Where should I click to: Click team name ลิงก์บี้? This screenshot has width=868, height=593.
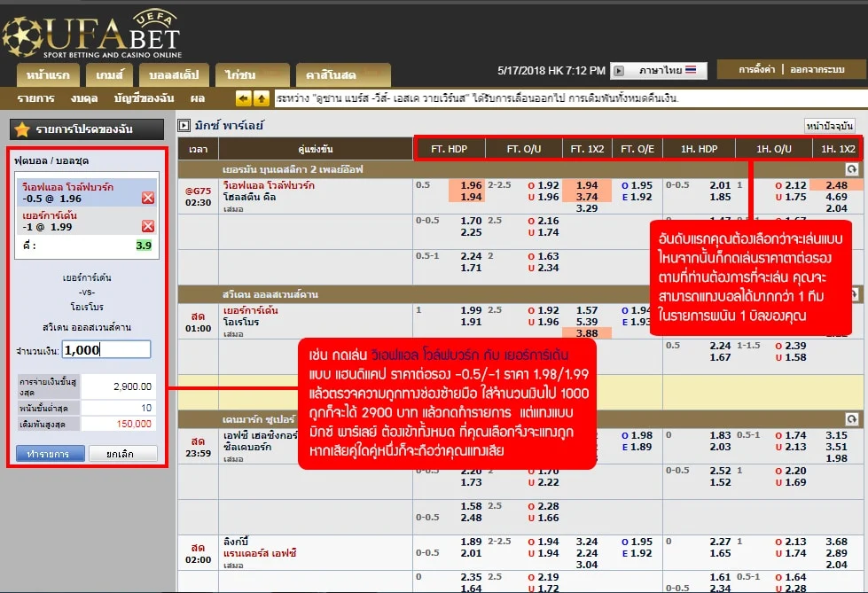pos(236,542)
